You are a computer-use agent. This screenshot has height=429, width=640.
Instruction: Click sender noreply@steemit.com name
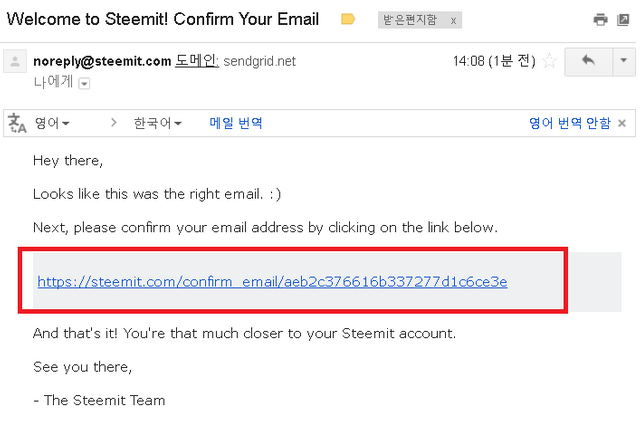(x=102, y=61)
